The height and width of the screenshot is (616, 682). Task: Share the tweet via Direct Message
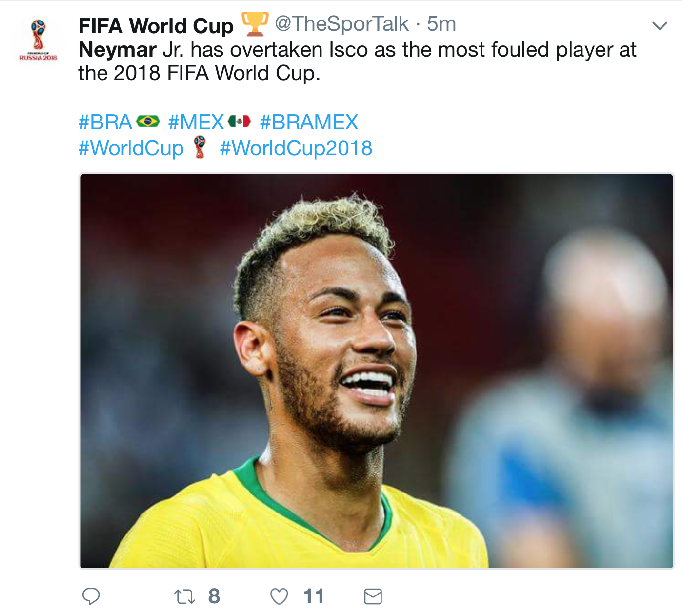pos(374,595)
